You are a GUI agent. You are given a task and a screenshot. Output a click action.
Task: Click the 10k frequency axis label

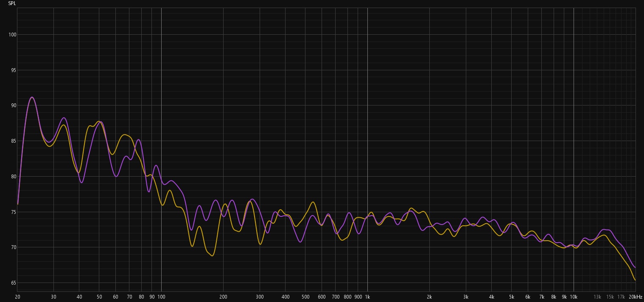[574, 297]
